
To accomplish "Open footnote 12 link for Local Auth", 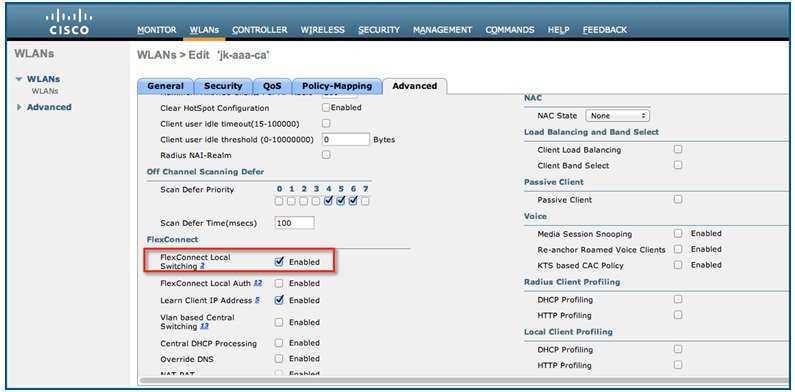I will point(258,283).
